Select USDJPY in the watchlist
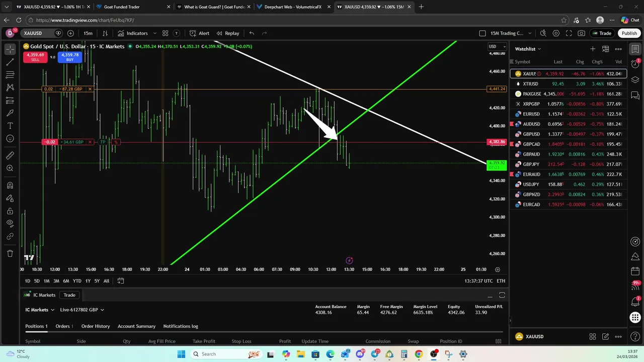The height and width of the screenshot is (362, 644). (569, 185)
